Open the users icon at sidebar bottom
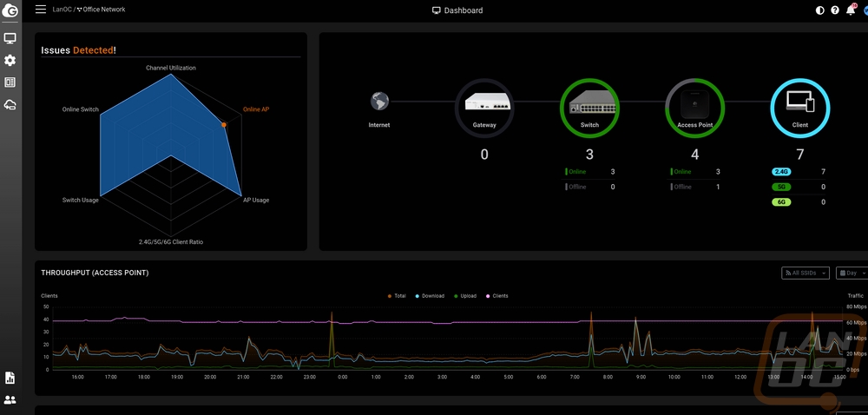Image resolution: width=868 pixels, height=415 pixels. pos(10,400)
